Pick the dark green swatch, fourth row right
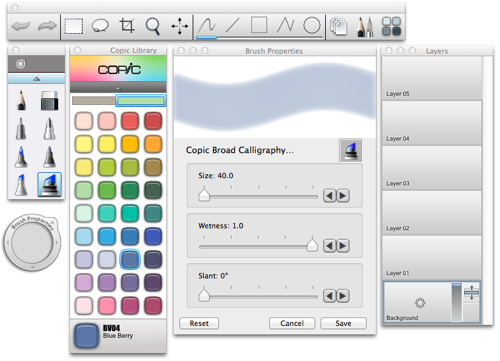500x361 pixels. tap(153, 190)
